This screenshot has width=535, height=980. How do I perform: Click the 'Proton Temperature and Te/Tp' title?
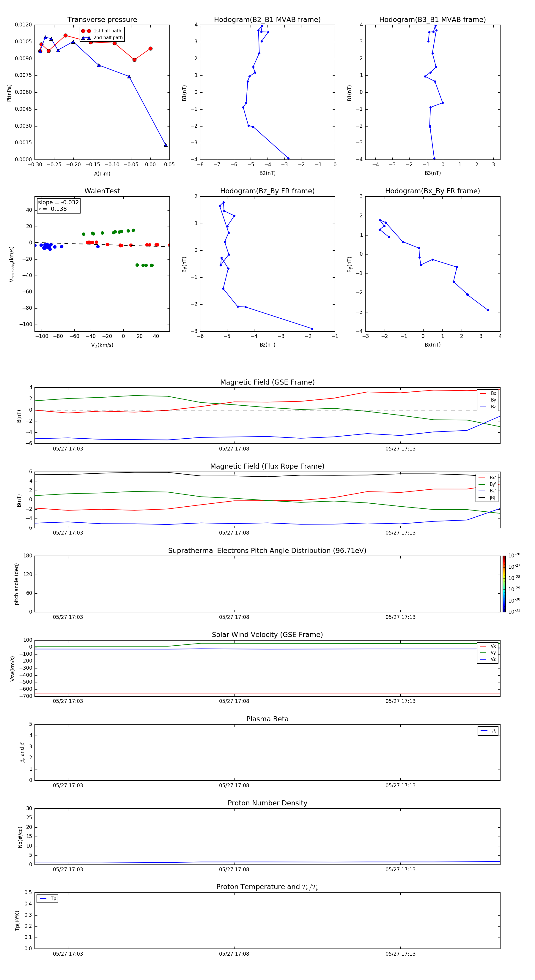(267, 887)
